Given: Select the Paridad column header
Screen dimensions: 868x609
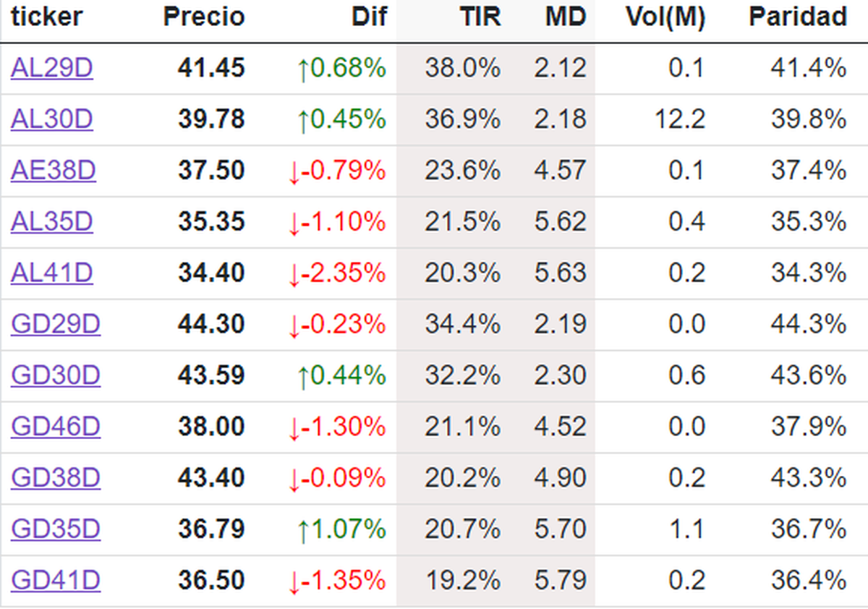Looking at the screenshot, I should click(x=798, y=17).
